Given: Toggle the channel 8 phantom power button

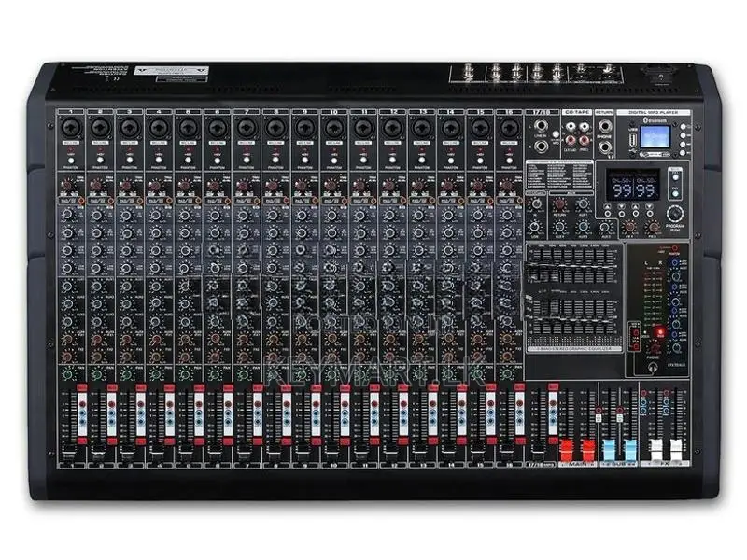Looking at the screenshot, I should tap(275, 161).
